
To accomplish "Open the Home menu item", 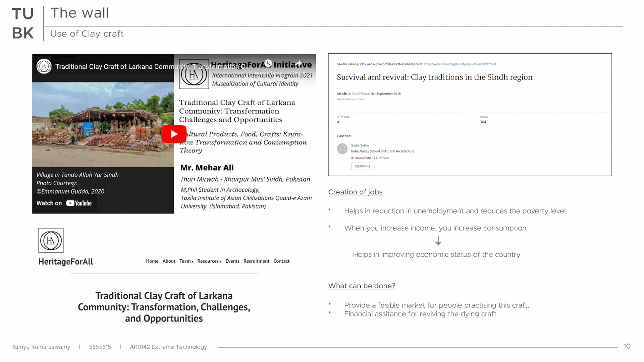I will [152, 261].
